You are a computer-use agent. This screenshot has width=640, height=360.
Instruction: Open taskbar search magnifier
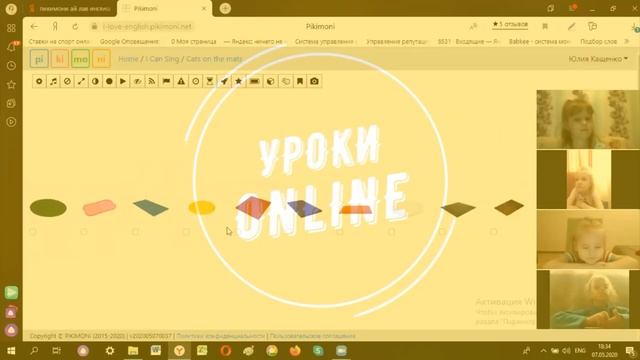(x=34, y=351)
